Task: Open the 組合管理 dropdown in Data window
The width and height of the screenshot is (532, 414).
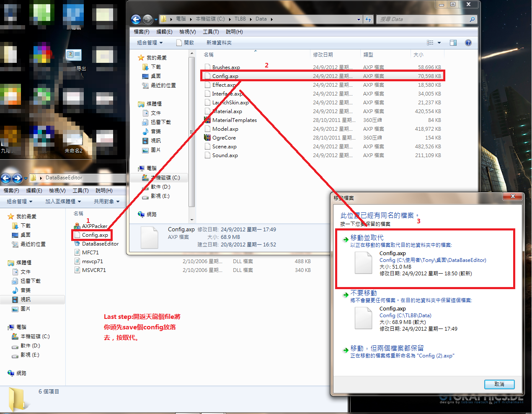Action: click(150, 43)
